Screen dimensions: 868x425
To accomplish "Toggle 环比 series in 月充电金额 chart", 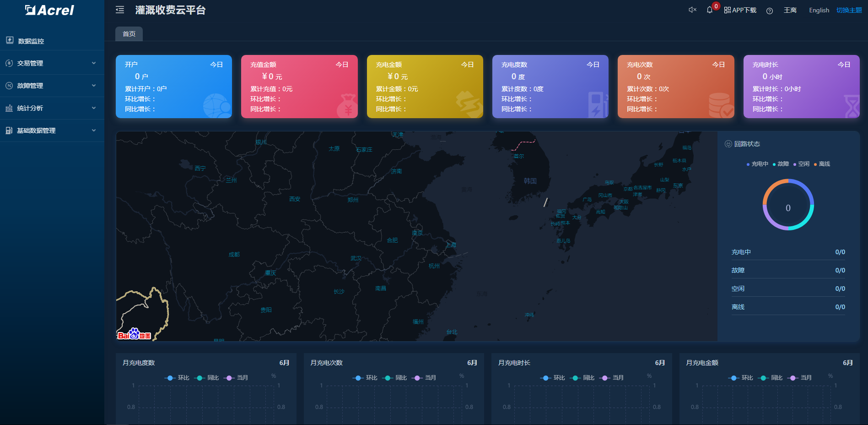I will click(740, 378).
